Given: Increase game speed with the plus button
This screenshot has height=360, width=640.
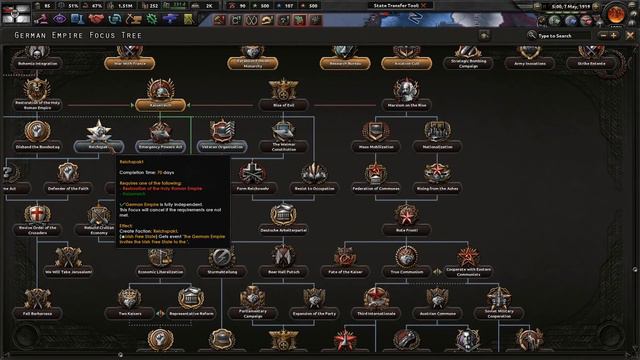Looking at the screenshot, I should [x=596, y=7].
